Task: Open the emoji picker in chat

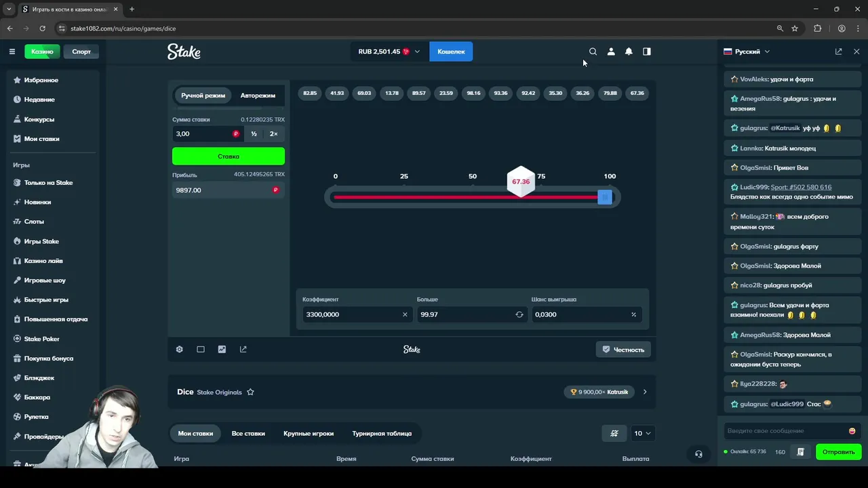Action: 852,431
